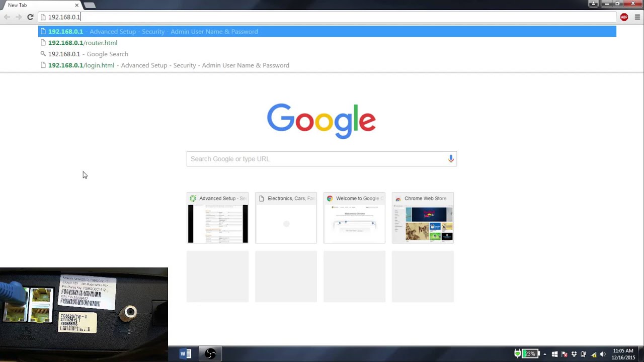This screenshot has width=644, height=362.
Task: Click the 11:05 AM clock in the taskbar
Action: [623, 354]
